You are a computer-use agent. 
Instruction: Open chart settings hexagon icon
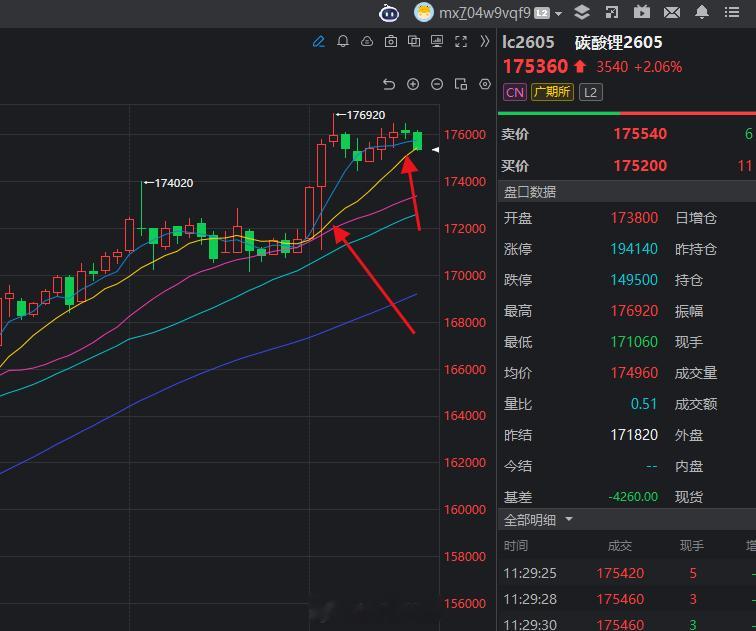485,84
